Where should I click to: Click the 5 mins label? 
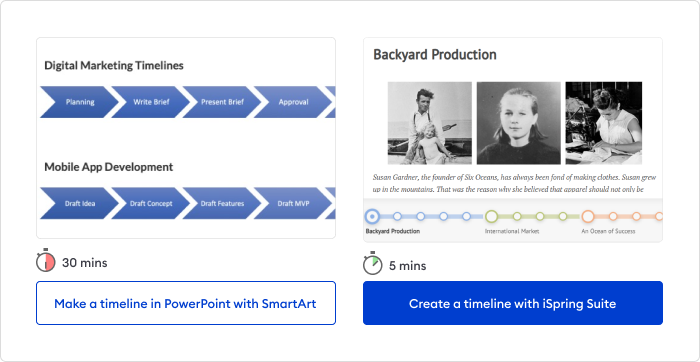[408, 266]
